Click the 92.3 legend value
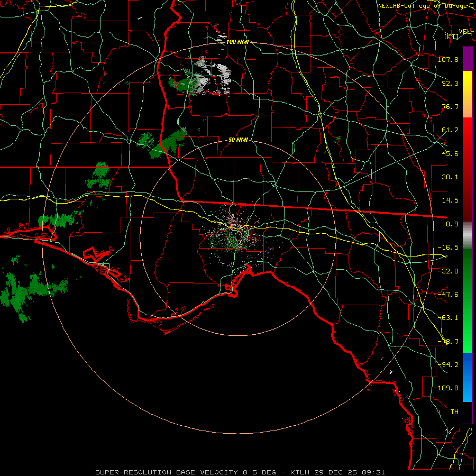Image resolution: width=476 pixels, height=476 pixels. [450, 83]
